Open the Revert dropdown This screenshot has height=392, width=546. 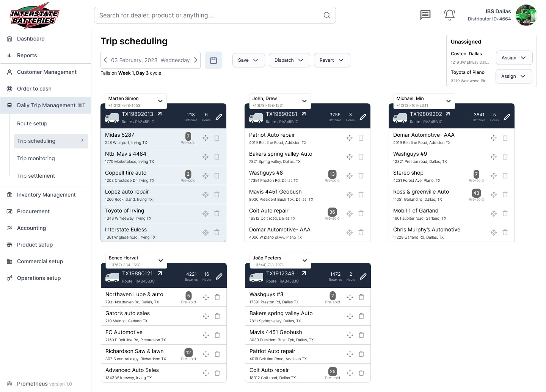332,60
